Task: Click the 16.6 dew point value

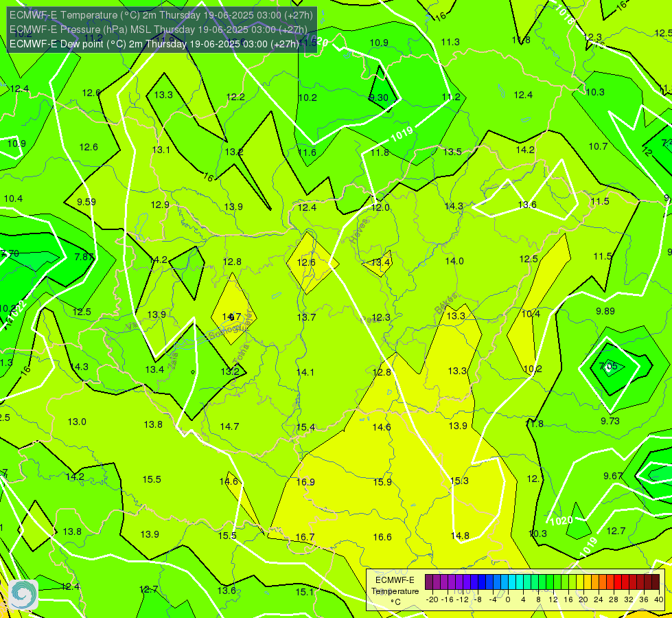Action: [382, 537]
